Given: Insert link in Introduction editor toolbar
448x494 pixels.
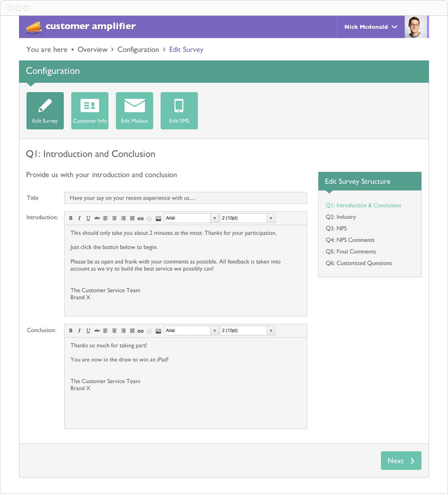Looking at the screenshot, I should (x=140, y=219).
